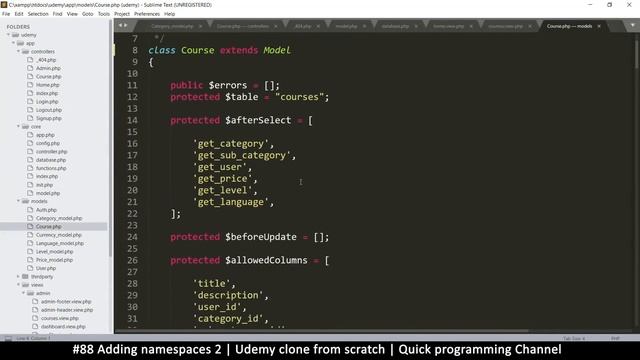Close the Category_model.php tab
This screenshot has width=640, height=360.
click(200, 26)
